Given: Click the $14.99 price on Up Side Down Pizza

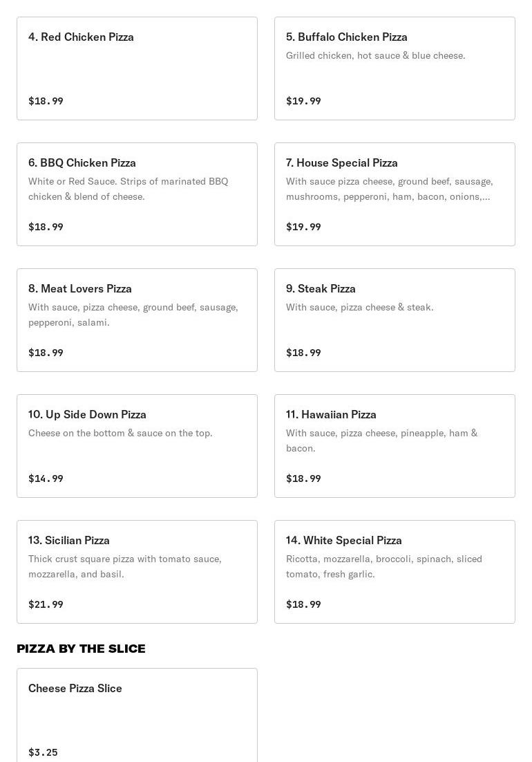Looking at the screenshot, I should [x=46, y=478].
